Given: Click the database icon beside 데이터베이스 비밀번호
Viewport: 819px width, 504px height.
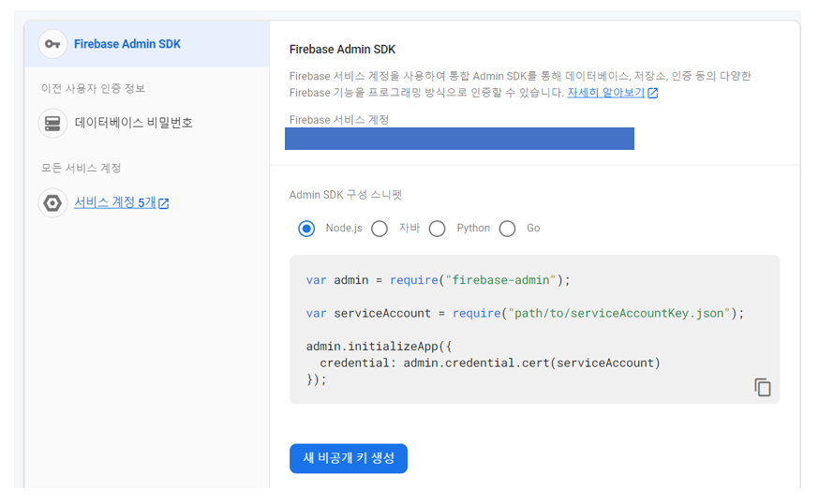Looking at the screenshot, I should [52, 124].
